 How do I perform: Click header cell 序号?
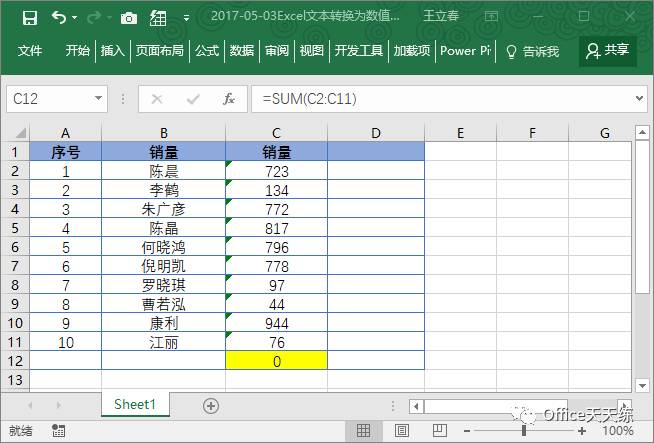tap(65, 152)
